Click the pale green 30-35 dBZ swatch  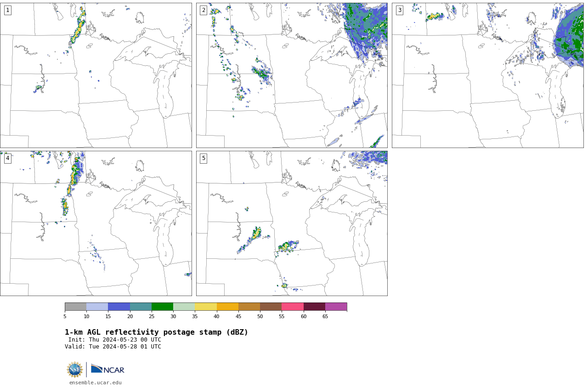184,307
